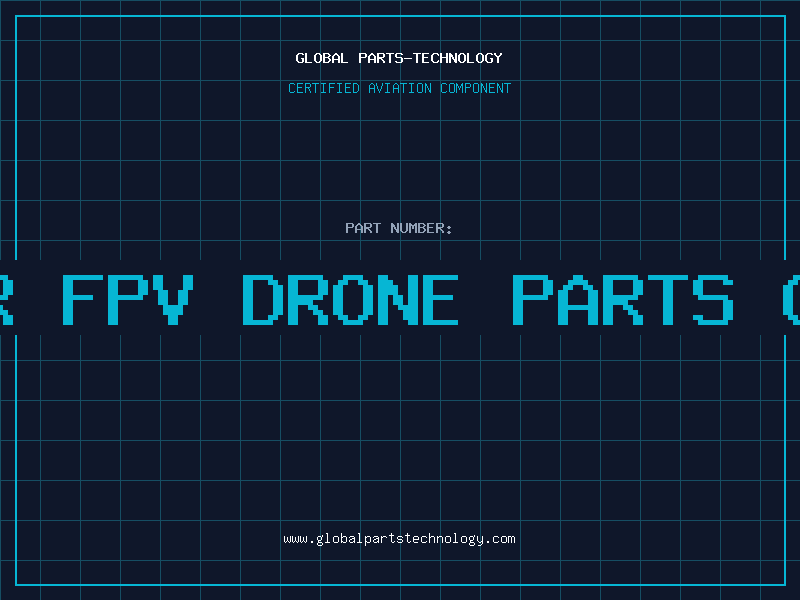800x600 pixels.
Task: Click the large DRONE word in the banner
Action: (x=350, y=299)
